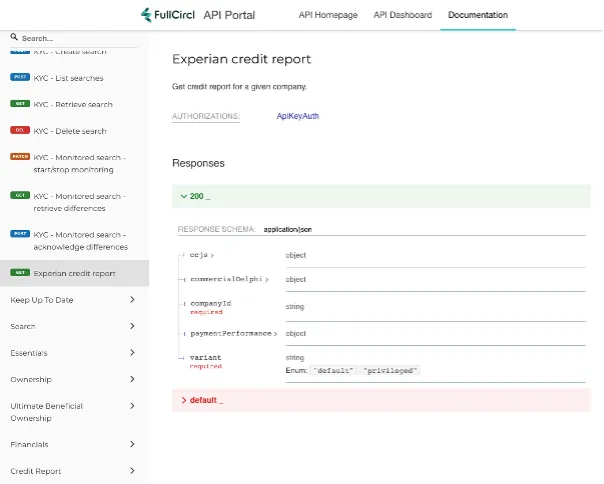Open the API Homepage tab
The height and width of the screenshot is (484, 604).
(x=328, y=15)
